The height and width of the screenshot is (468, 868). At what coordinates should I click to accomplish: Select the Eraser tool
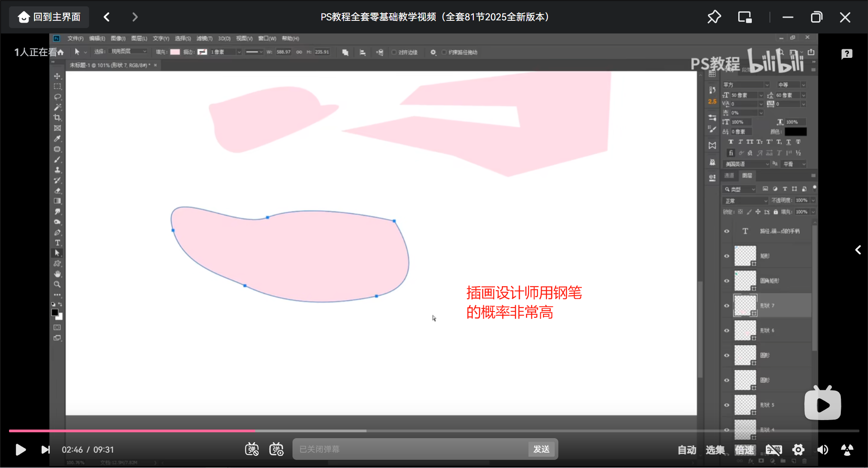tap(57, 191)
